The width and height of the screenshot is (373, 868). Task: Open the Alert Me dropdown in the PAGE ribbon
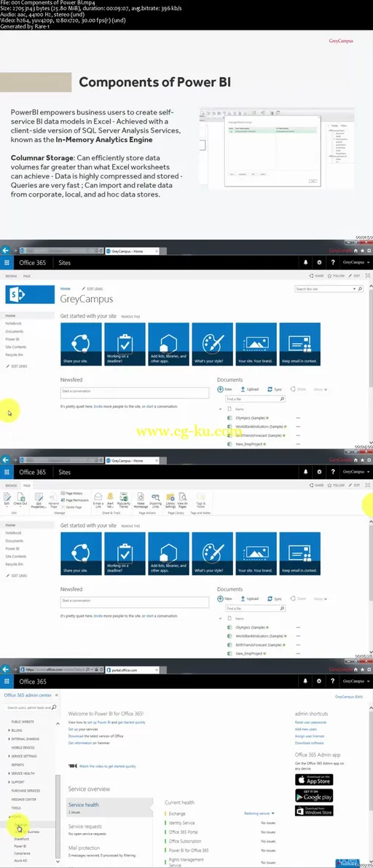[x=110, y=500]
